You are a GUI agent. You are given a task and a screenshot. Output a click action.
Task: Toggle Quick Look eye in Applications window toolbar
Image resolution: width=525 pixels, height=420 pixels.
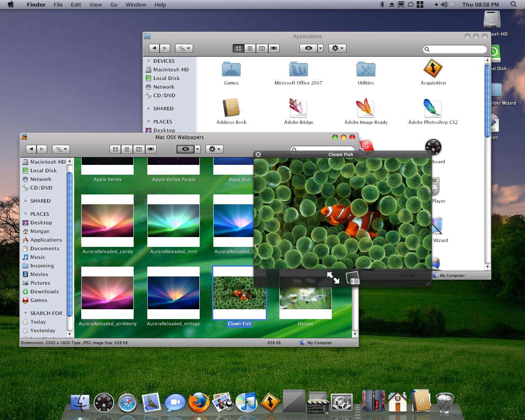[x=308, y=48]
